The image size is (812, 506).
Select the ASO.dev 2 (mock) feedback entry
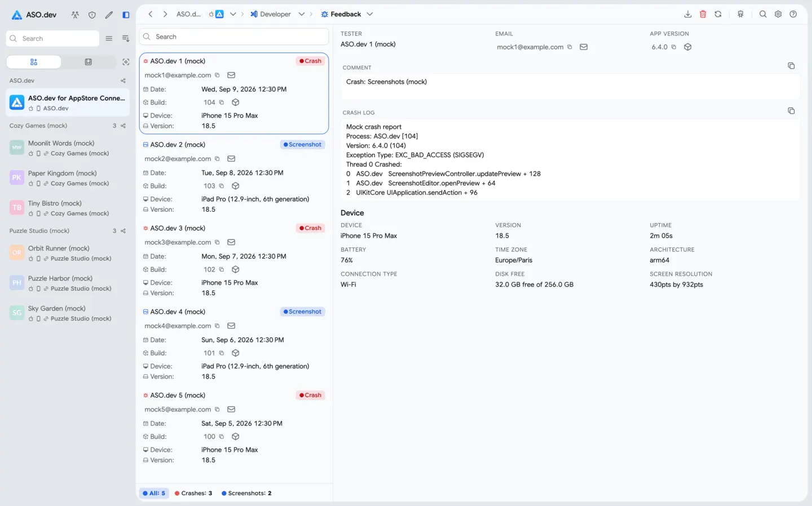tap(234, 177)
